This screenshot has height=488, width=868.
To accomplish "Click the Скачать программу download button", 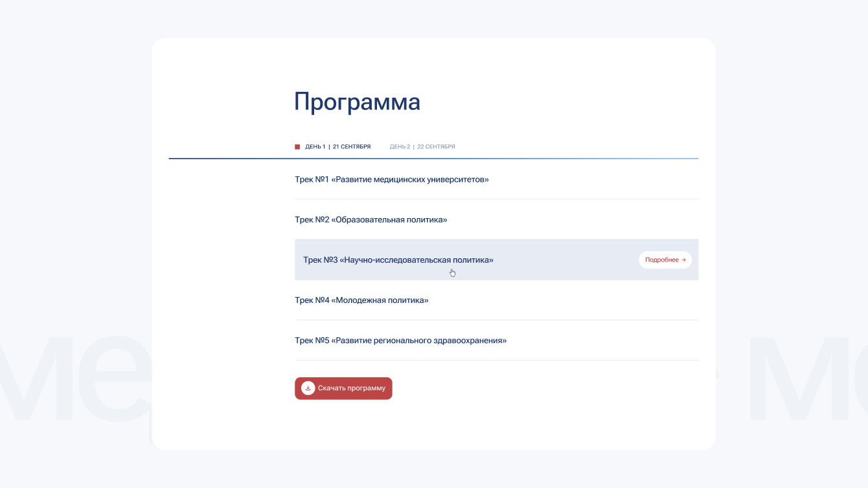I will [x=343, y=388].
